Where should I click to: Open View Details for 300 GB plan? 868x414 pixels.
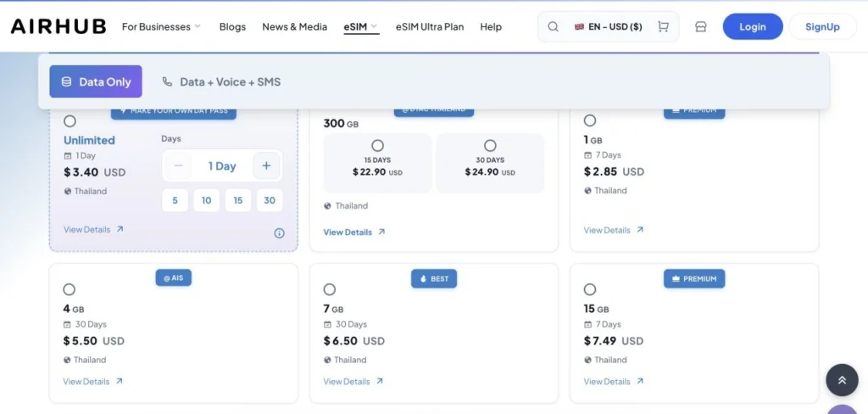pyautogui.click(x=354, y=232)
